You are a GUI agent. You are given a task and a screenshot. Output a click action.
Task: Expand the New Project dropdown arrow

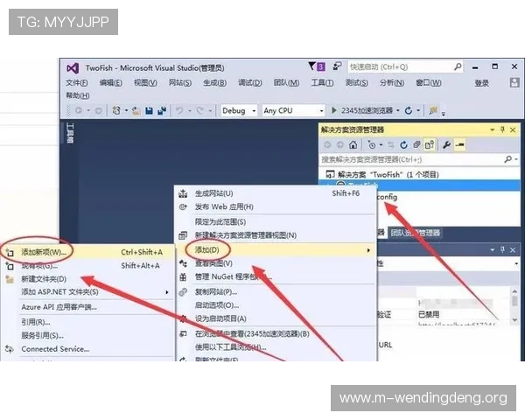pyautogui.click(x=126, y=110)
